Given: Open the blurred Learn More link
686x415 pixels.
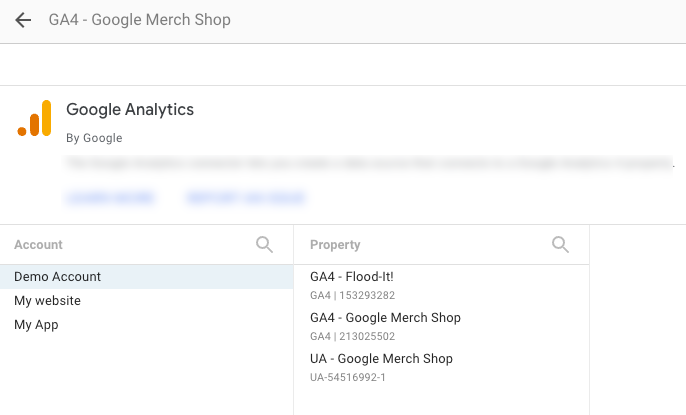Looking at the screenshot, I should tap(110, 198).
